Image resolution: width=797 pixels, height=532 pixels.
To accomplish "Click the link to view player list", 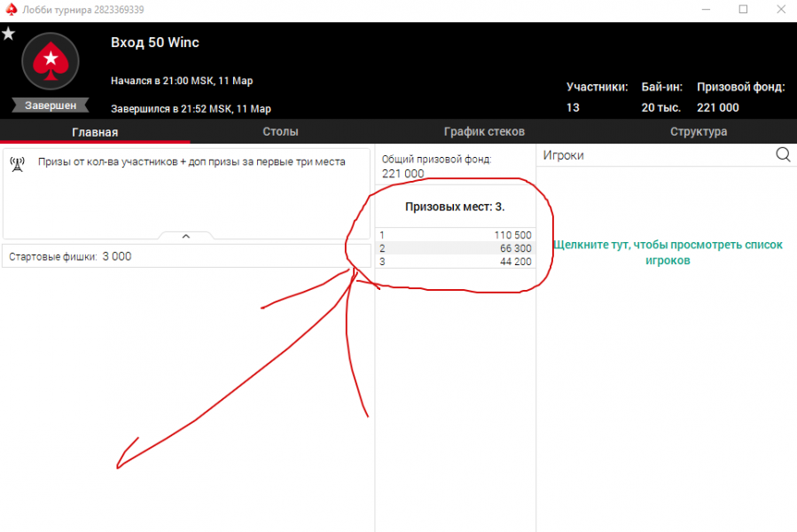I will click(x=667, y=253).
